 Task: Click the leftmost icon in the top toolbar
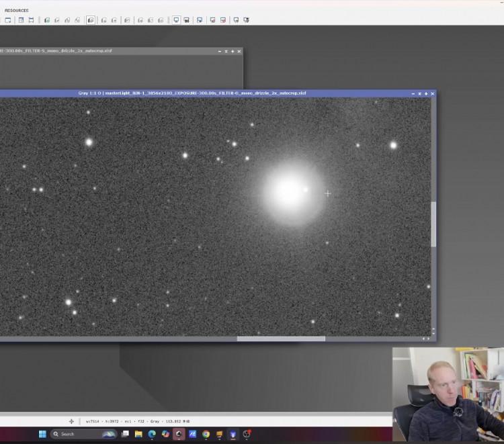[8, 20]
